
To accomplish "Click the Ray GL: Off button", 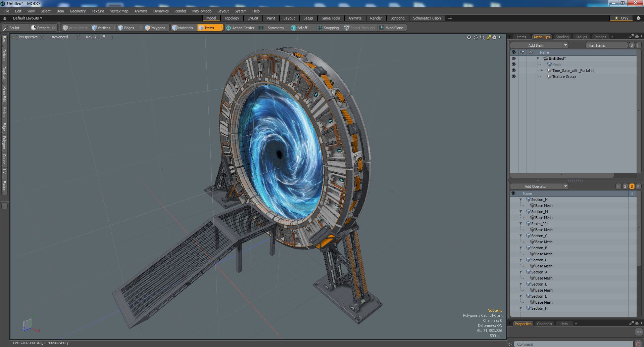I will pos(95,37).
